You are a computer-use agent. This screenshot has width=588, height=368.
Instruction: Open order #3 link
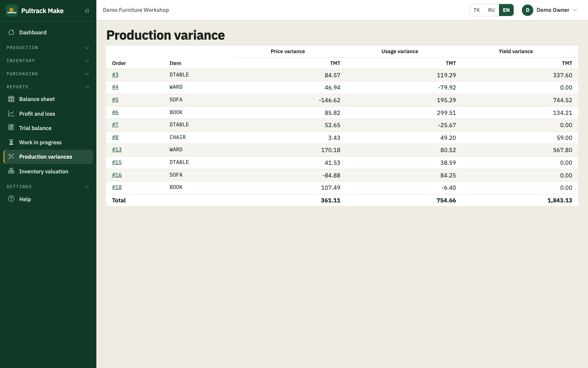(115, 75)
